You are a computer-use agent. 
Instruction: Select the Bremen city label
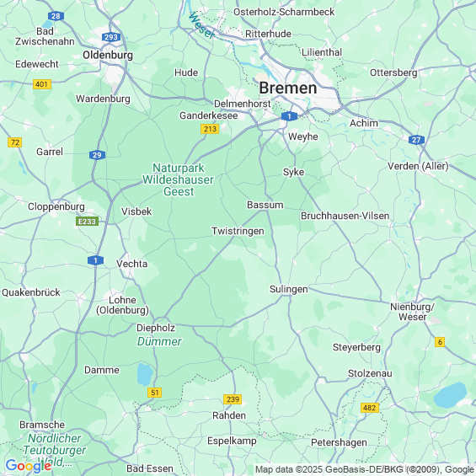click(x=288, y=88)
